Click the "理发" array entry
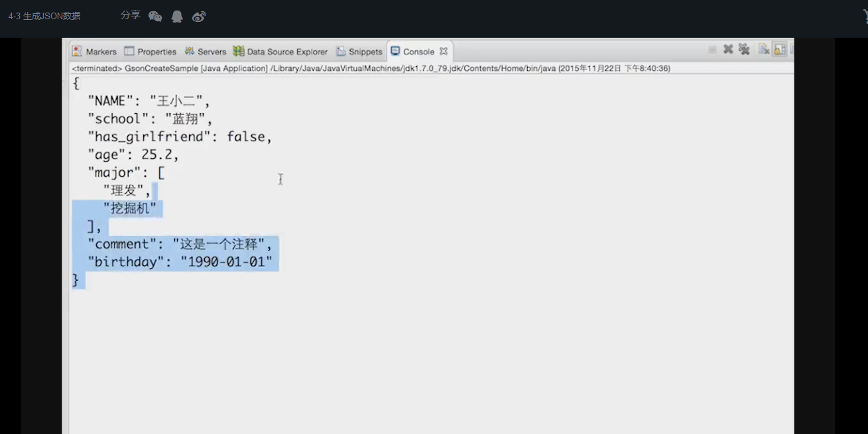 (127, 191)
